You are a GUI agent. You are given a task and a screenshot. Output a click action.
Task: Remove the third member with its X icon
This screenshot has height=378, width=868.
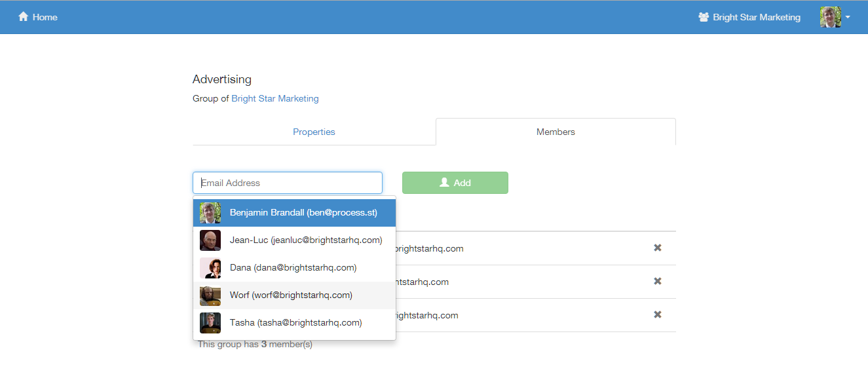(658, 314)
